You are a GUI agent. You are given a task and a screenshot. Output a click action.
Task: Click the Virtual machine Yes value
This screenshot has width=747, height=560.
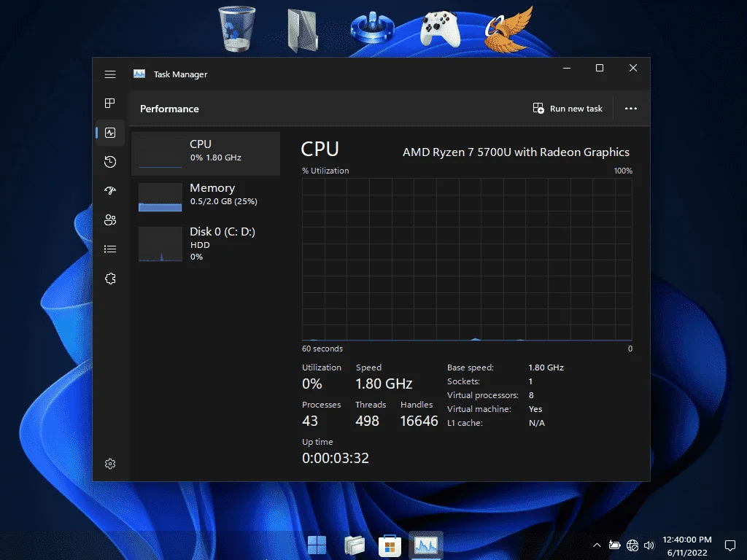tap(535, 409)
